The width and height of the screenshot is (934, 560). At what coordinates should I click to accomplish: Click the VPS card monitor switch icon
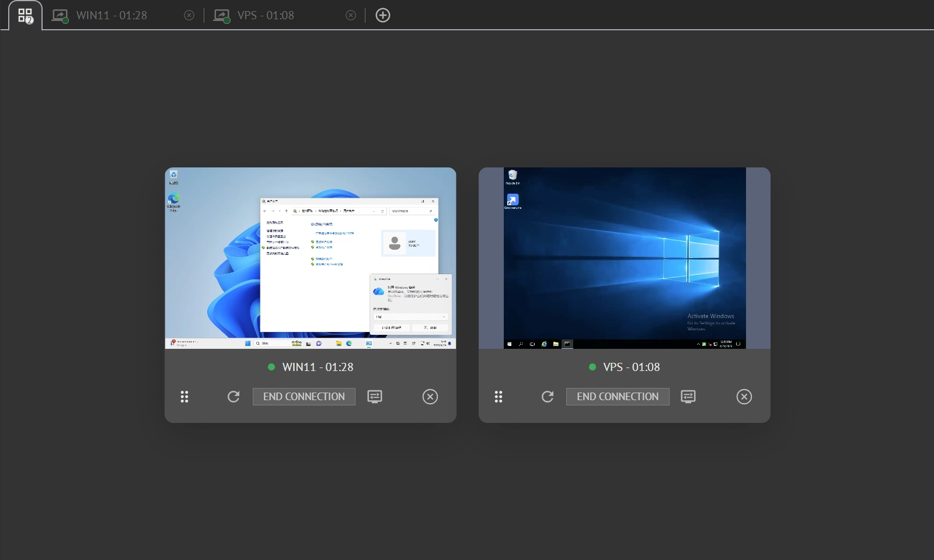tap(688, 397)
